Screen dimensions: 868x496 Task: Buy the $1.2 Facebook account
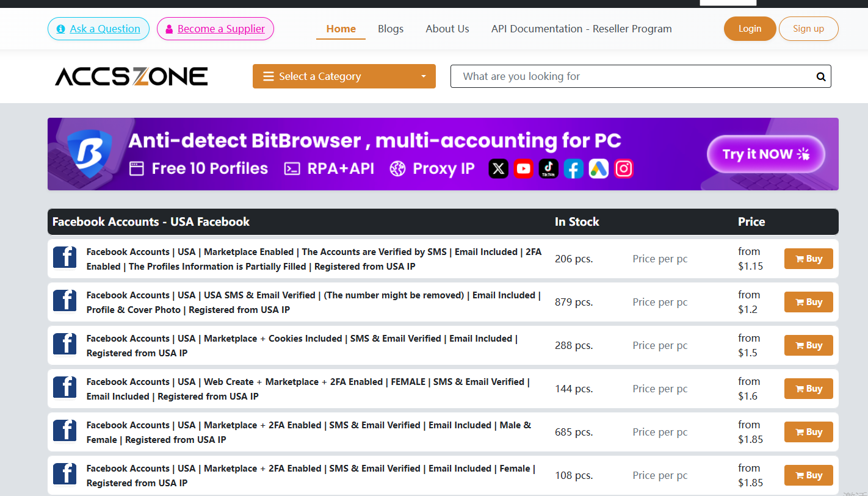809,302
